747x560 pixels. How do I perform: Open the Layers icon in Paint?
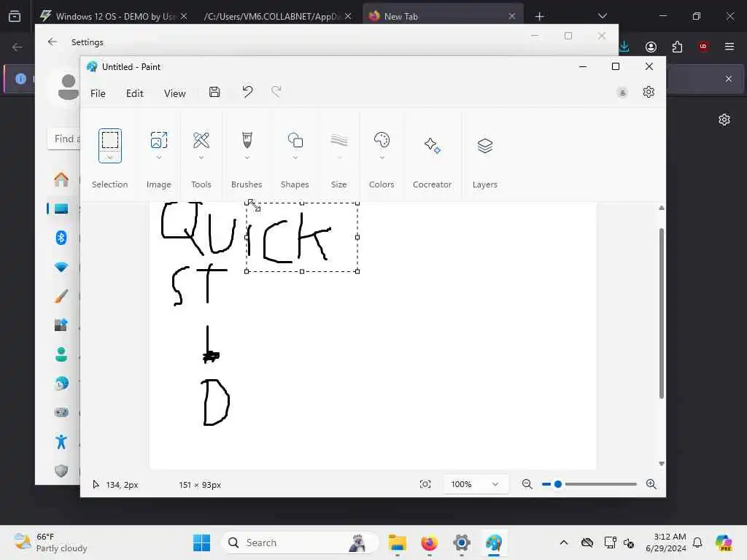coord(484,145)
